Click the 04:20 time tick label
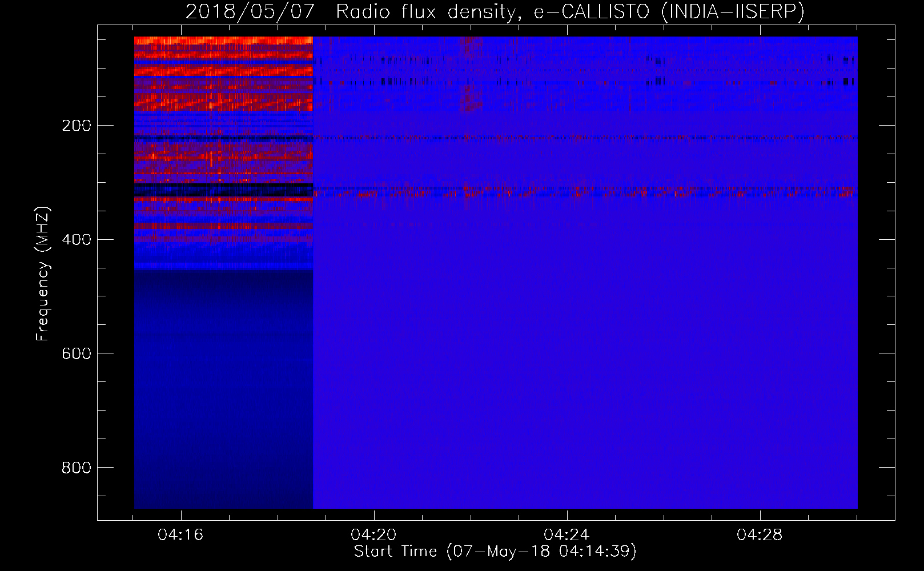The image size is (924, 571). click(x=374, y=535)
